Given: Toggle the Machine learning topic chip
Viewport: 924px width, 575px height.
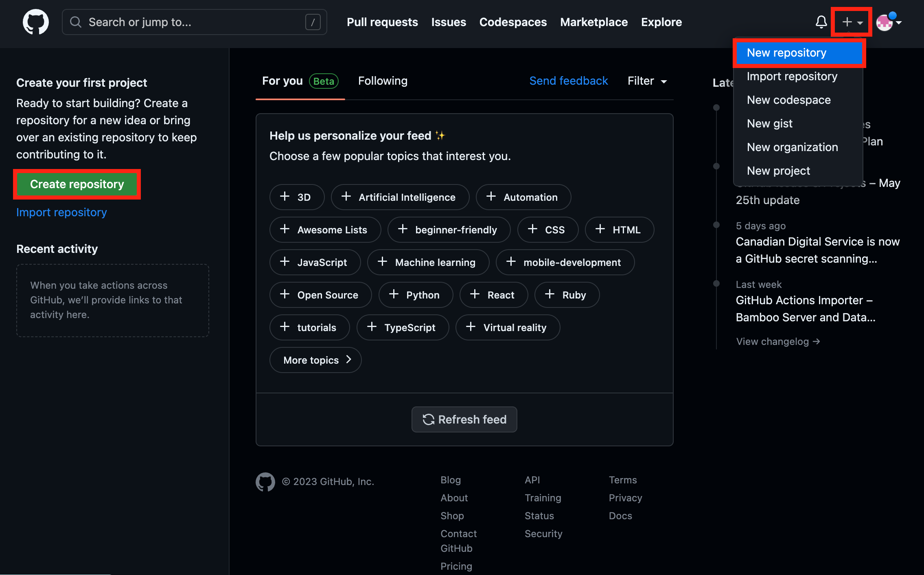Looking at the screenshot, I should (x=428, y=262).
